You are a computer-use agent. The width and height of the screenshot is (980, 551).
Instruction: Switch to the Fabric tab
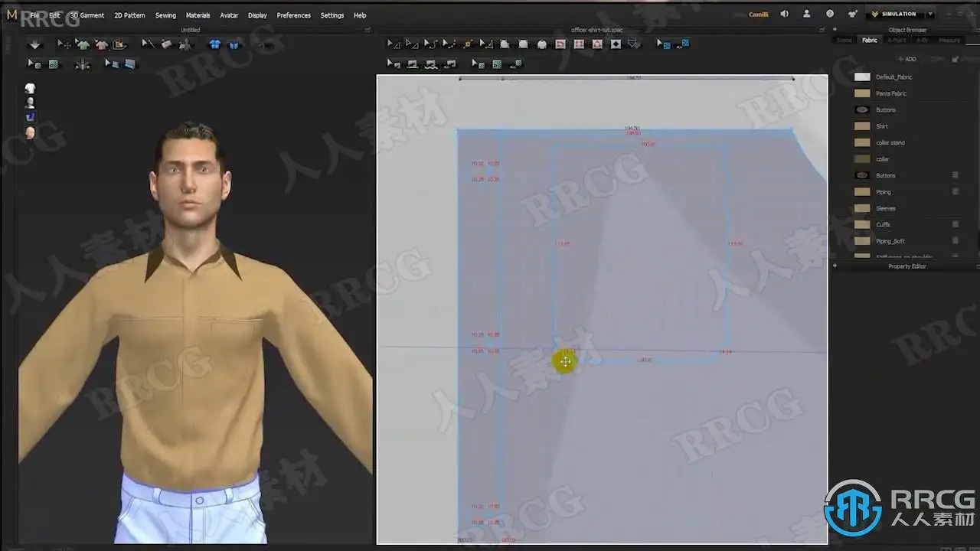point(870,40)
